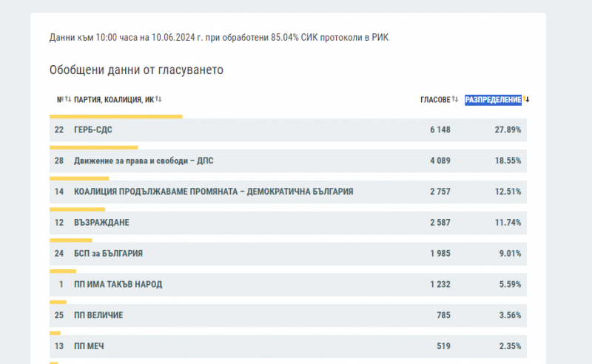Select the ПП МЕЧ row
The height and width of the screenshot is (364, 592).
pos(288,347)
